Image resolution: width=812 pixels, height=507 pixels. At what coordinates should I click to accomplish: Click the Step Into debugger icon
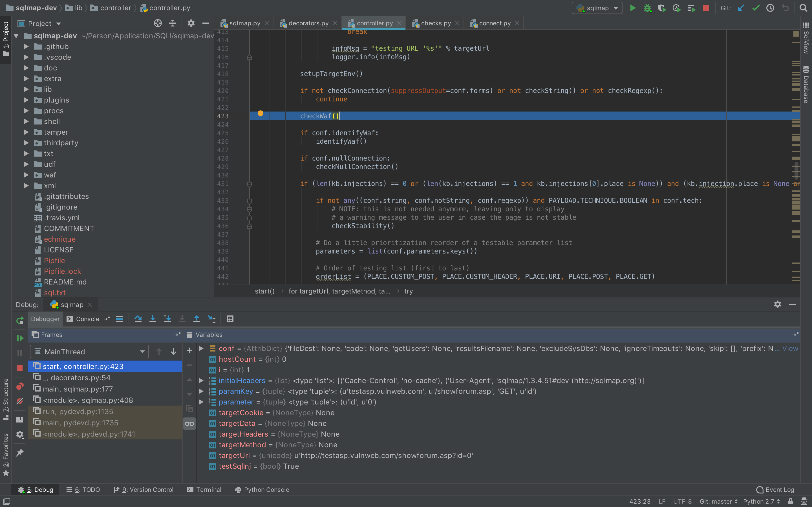point(153,319)
